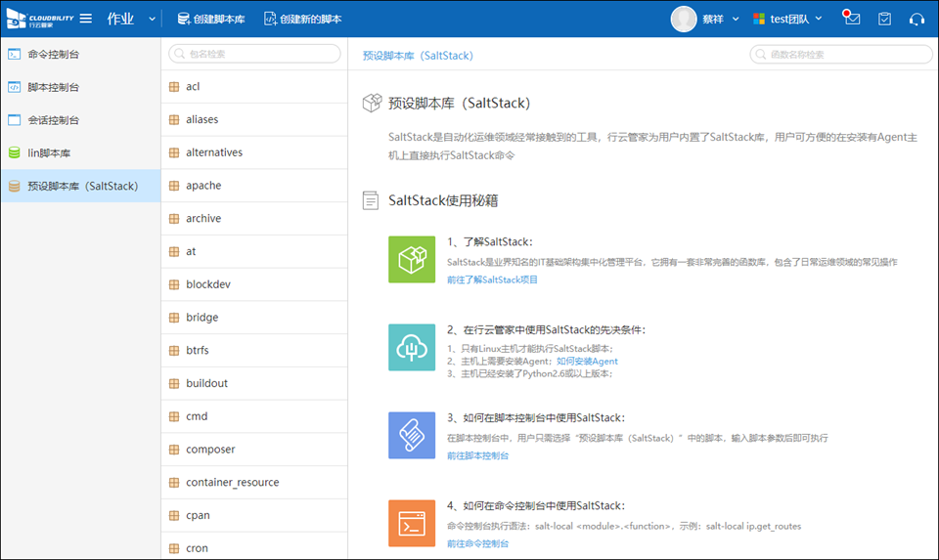939x560 pixels.
Task: Click the grid icon beside apache
Action: [174, 186]
